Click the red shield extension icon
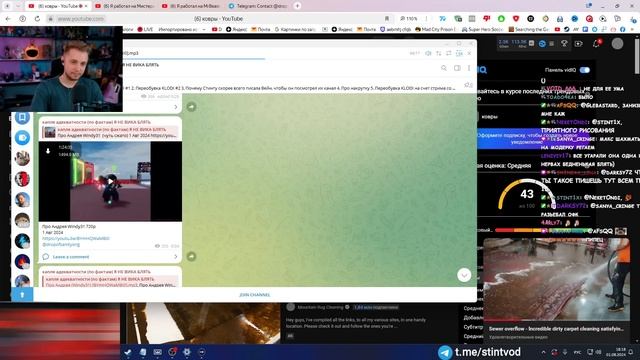Screen dimensions: 640x360 click(516, 19)
